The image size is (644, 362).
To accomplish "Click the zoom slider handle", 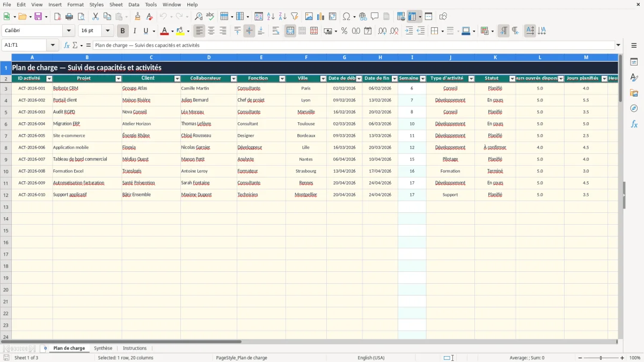I will pyautogui.click(x=601, y=358).
